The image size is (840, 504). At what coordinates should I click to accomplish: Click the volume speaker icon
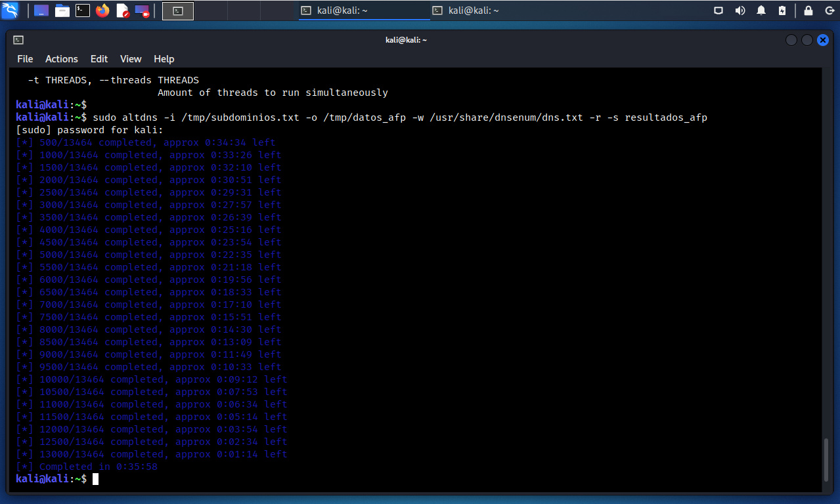pos(740,10)
